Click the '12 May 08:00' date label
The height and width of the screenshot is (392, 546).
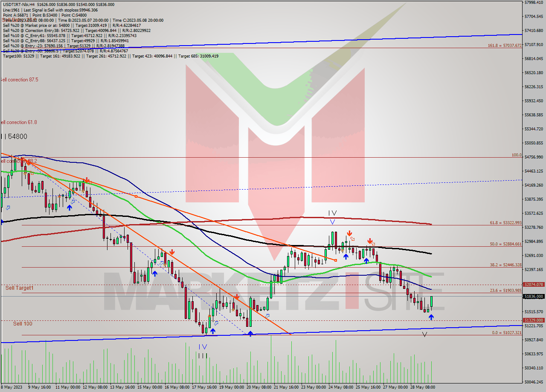(95, 387)
